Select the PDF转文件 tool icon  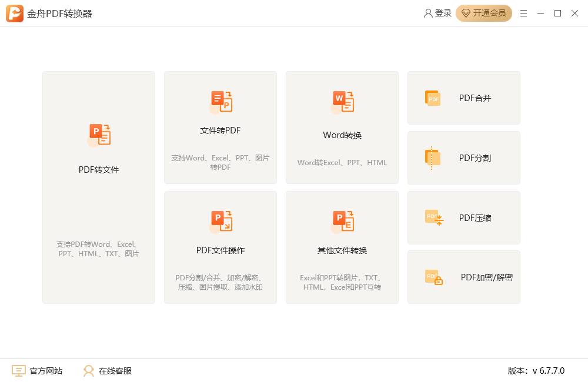(x=98, y=134)
